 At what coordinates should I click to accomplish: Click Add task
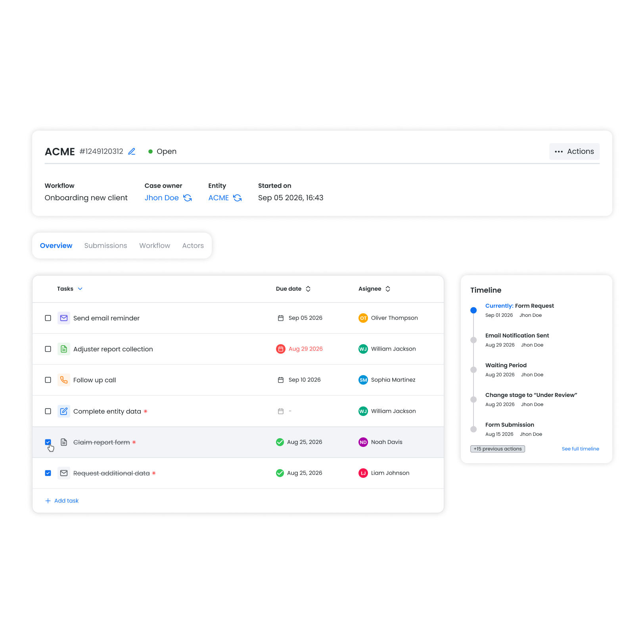pyautogui.click(x=62, y=501)
